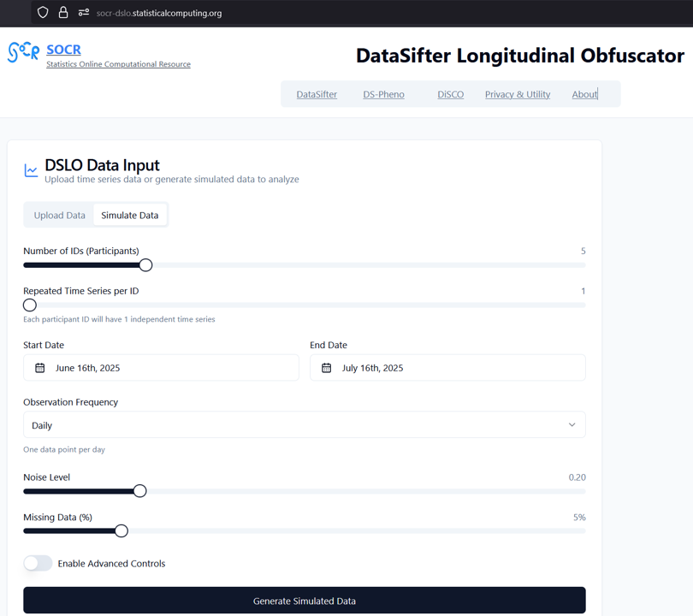The image size is (693, 616).
Task: Open the Statistics Online Computational Resource link
Action: [x=118, y=63]
